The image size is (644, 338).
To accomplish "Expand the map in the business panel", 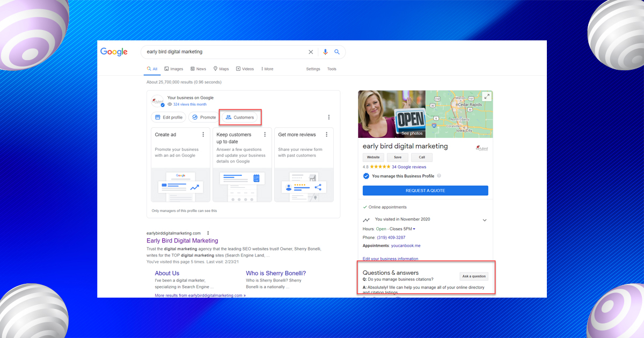I will tap(487, 97).
